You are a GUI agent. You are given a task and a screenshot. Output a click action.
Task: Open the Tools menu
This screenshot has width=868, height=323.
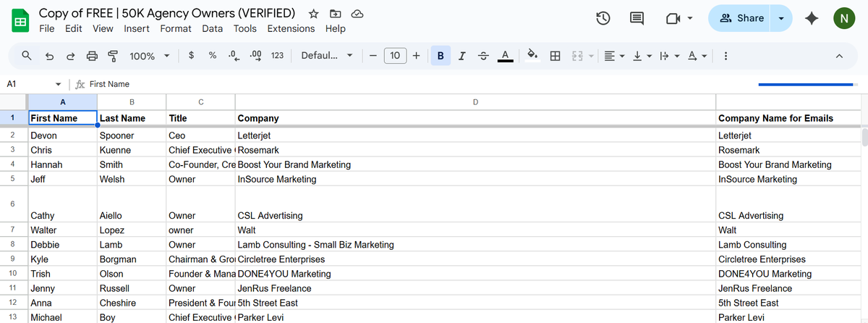245,28
